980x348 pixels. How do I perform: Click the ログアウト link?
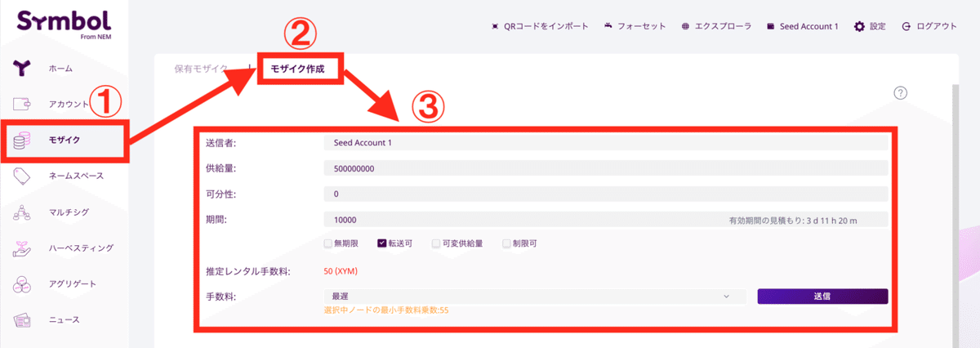pyautogui.click(x=937, y=26)
